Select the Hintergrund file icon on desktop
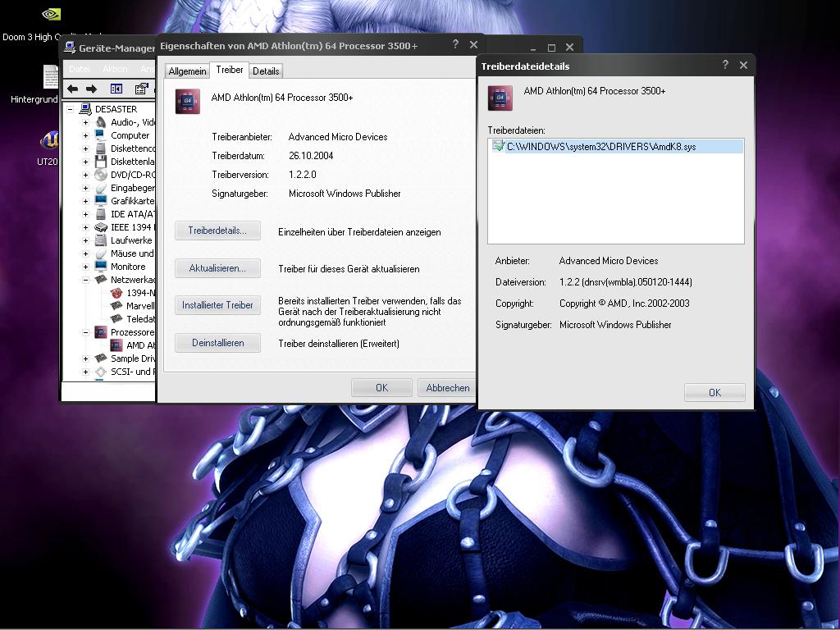 [50, 76]
